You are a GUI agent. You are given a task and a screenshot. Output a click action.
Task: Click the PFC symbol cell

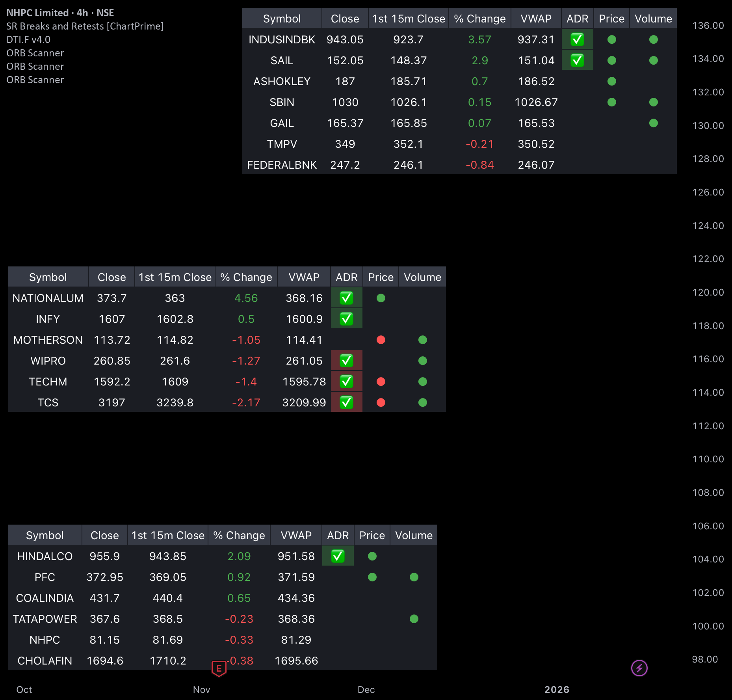click(x=45, y=577)
